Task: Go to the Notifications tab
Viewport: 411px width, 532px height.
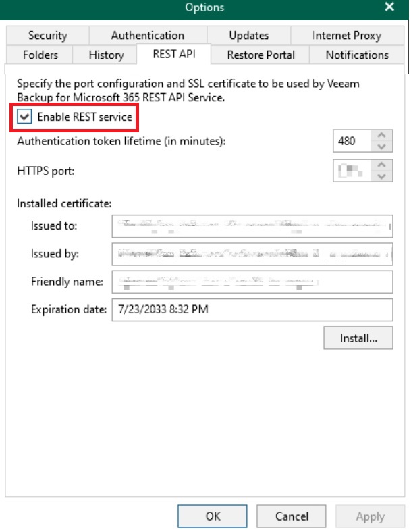Action: (x=357, y=55)
